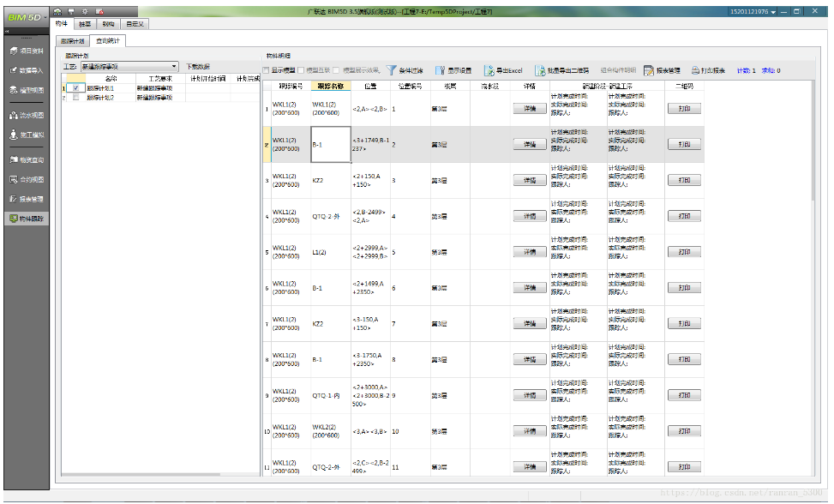Open the account dropdown 15201121976
Image resolution: width=834 pixels, height=504 pixels.
point(753,11)
